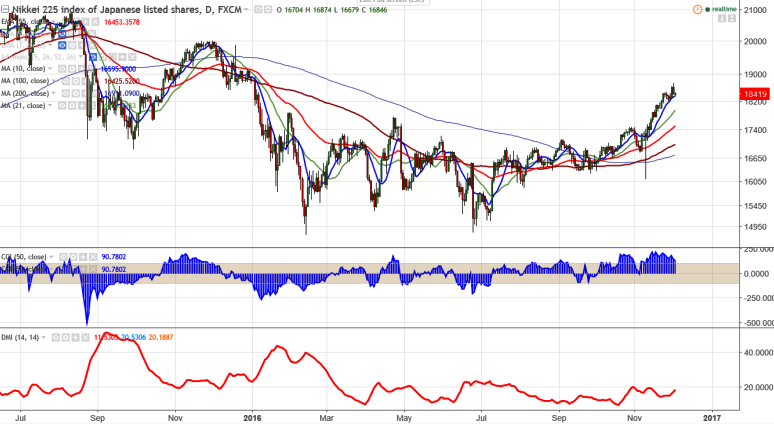The width and height of the screenshot is (774, 424).
Task: Open settings gear for EMA (7, close)
Action: [x=72, y=45]
